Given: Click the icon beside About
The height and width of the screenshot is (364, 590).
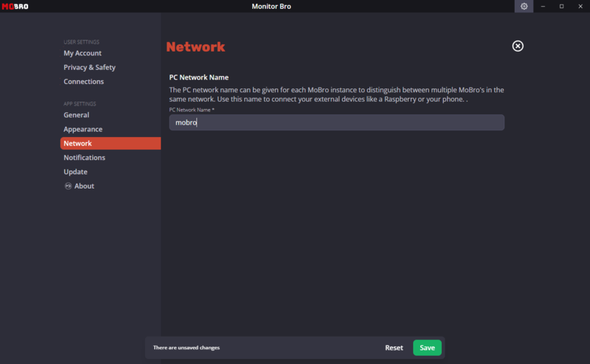Looking at the screenshot, I should point(68,186).
